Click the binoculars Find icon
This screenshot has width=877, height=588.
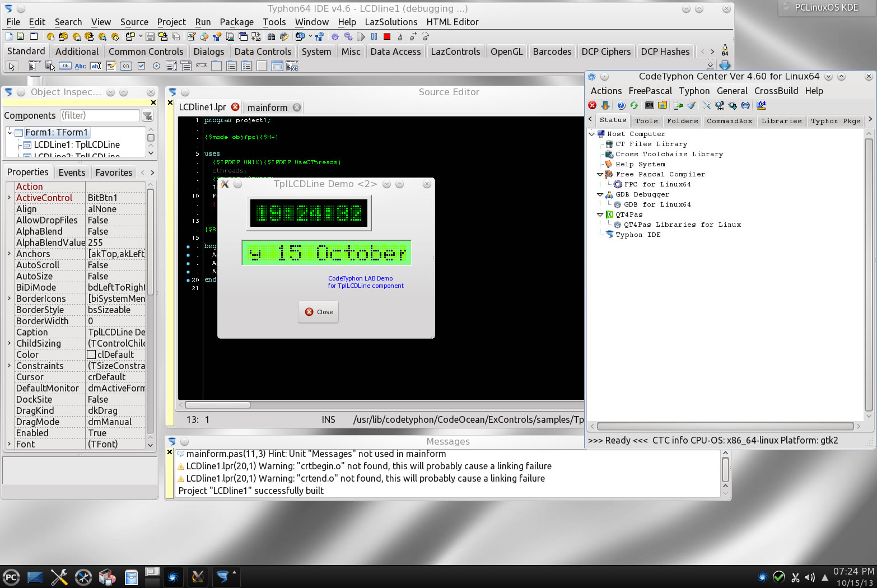click(x=272, y=36)
